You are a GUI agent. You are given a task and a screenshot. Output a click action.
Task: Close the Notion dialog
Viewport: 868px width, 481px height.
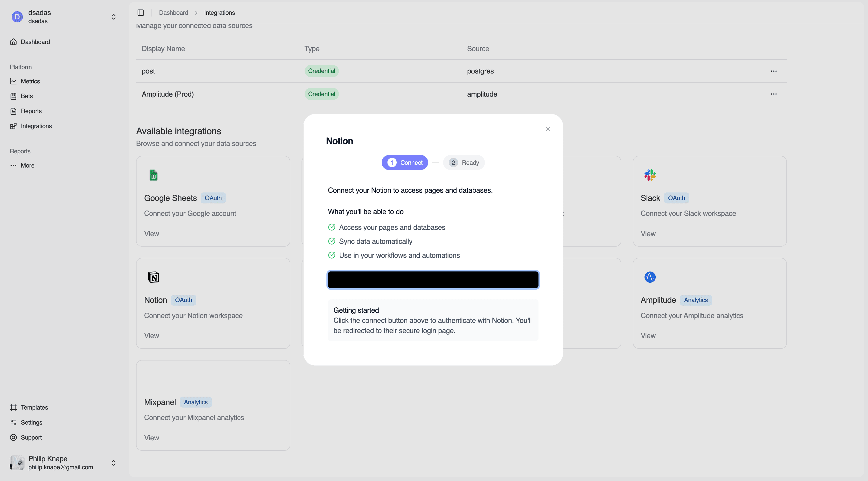[548, 129]
